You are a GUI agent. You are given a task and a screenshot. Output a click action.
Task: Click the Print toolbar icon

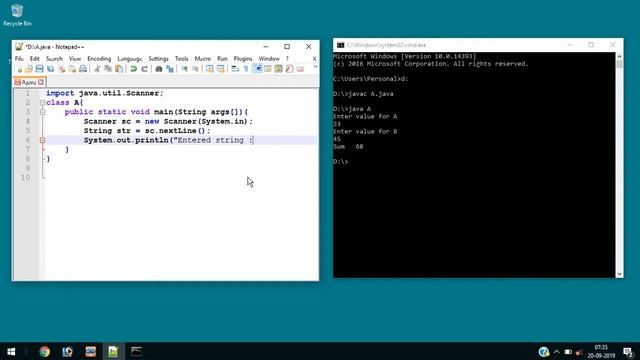click(83, 69)
